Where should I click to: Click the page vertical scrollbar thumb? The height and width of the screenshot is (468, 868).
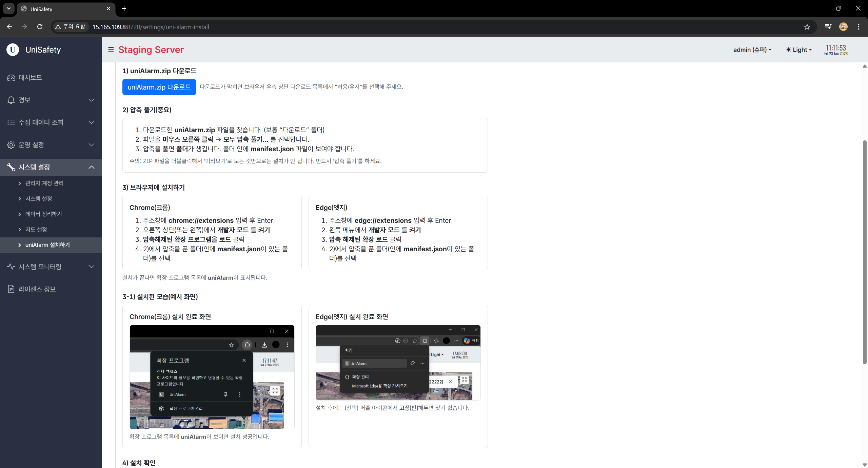(865, 252)
